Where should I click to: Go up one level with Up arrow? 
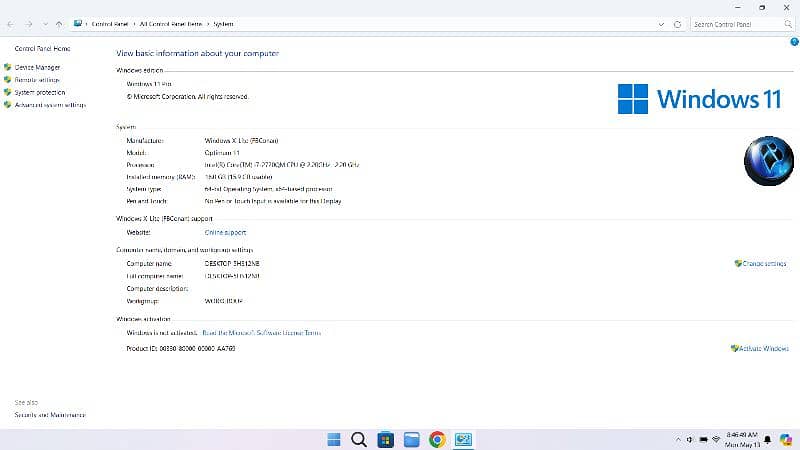[x=59, y=23]
